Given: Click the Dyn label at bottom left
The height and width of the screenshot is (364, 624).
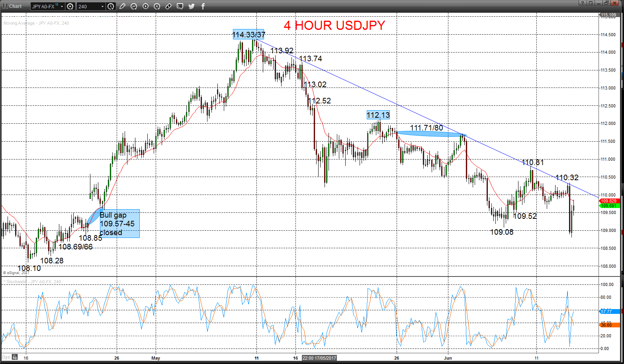Looking at the screenshot, I should point(6,357).
